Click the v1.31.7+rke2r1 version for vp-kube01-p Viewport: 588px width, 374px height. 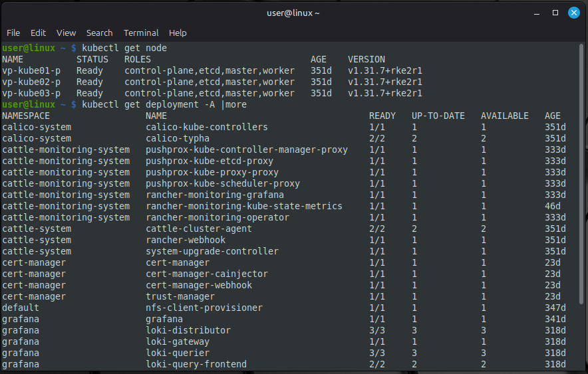point(384,70)
